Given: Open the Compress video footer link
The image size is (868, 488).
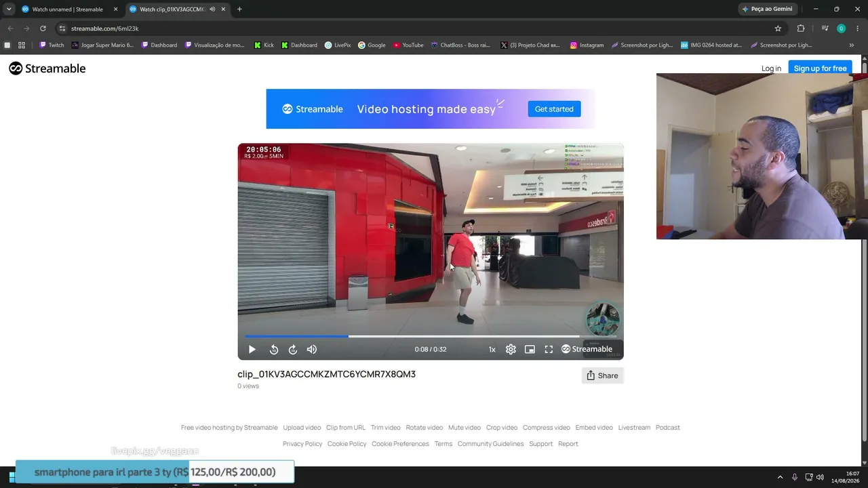Looking at the screenshot, I should tap(547, 428).
